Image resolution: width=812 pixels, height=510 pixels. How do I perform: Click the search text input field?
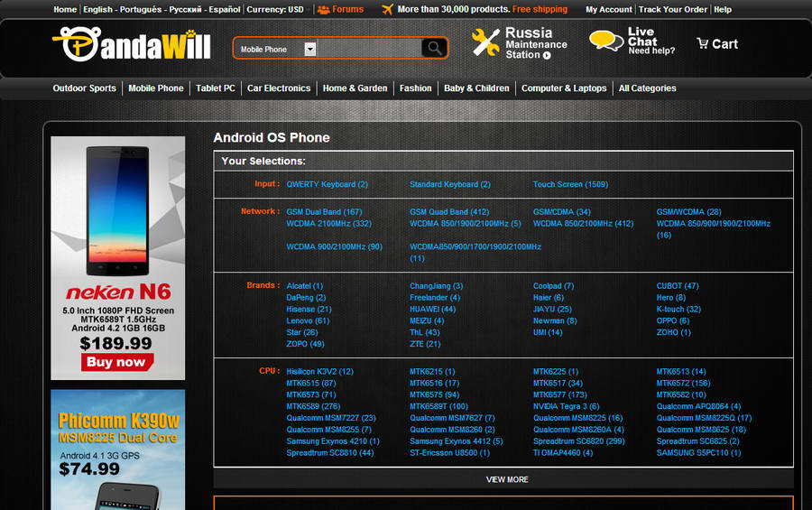click(x=369, y=49)
